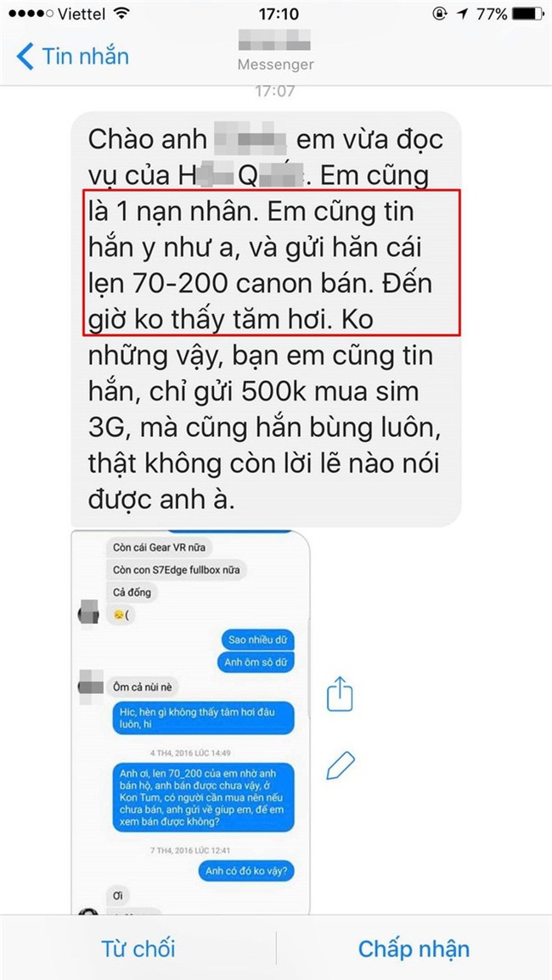Tap the Messenger label under contact name
Image resolution: width=552 pixels, height=980 pixels.
(276, 64)
